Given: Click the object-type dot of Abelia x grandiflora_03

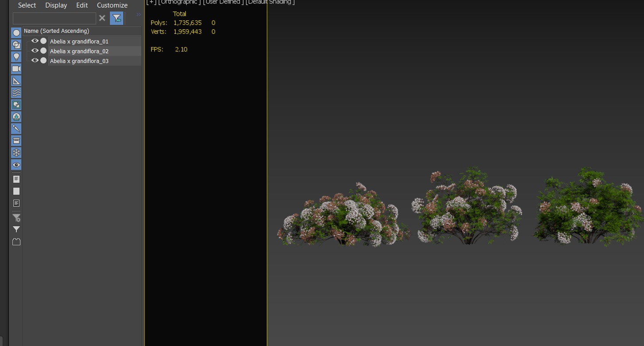Looking at the screenshot, I should click(x=43, y=60).
